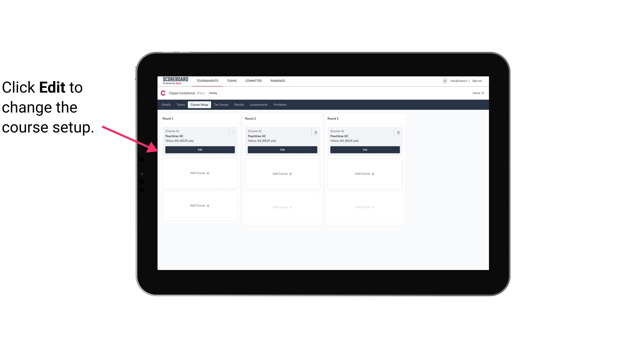Select the Tee Groups tab

click(x=221, y=104)
